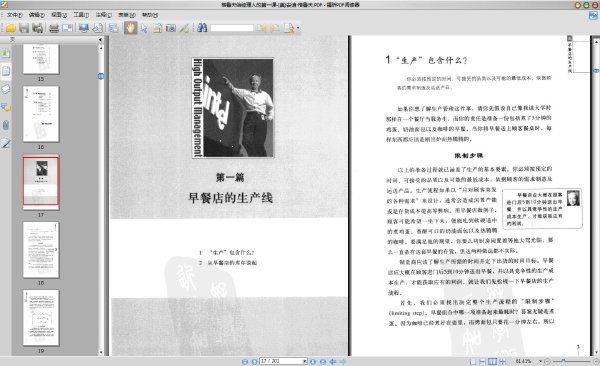Click the Find Previous icon after the search box

pos(261,28)
